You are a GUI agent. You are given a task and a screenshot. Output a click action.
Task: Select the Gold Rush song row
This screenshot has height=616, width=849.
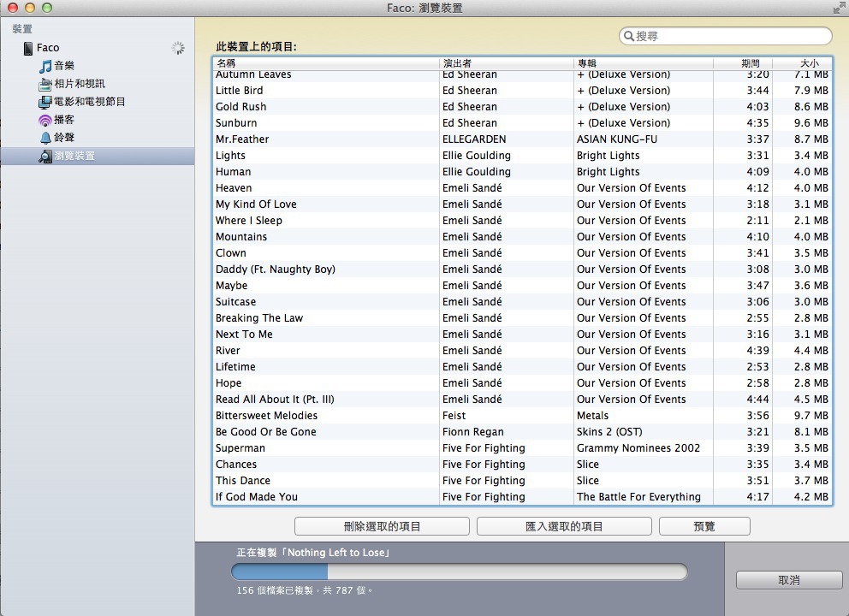click(523, 107)
